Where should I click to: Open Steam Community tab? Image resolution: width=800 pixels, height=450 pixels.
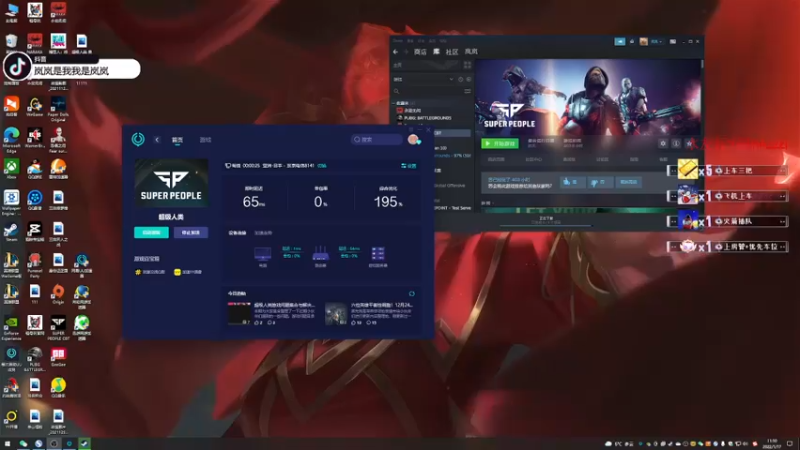[452, 52]
